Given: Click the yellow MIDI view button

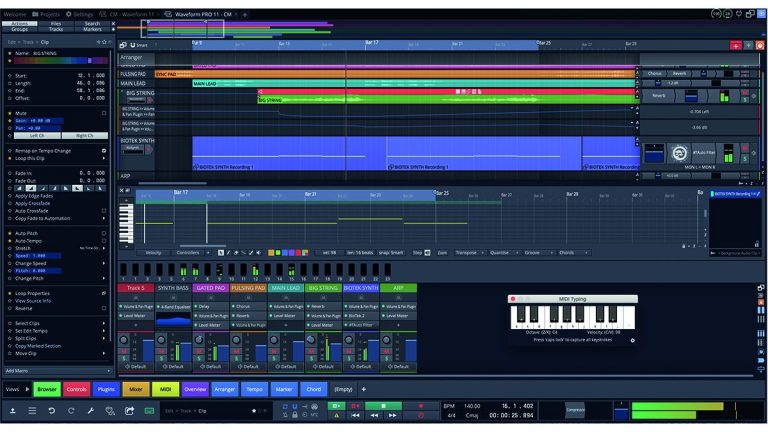Looking at the screenshot, I should pyautogui.click(x=166, y=389).
